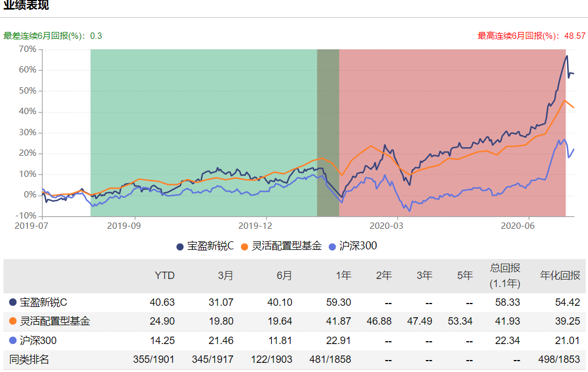Select the 1年 column header
This screenshot has height=372, width=588.
tap(344, 276)
